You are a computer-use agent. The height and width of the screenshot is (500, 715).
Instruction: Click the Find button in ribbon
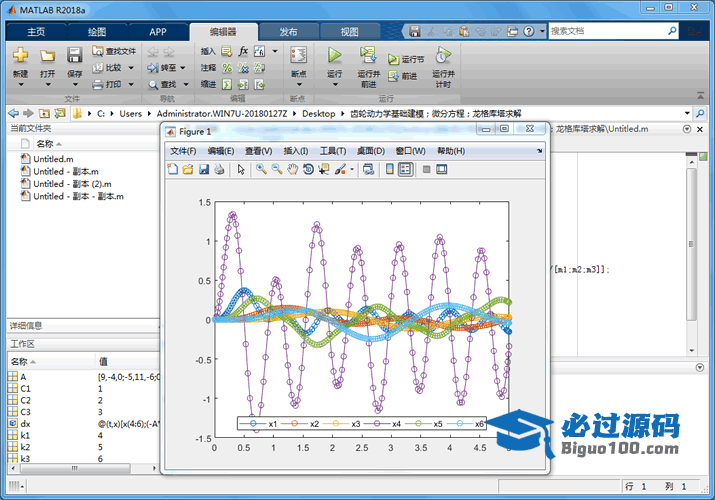pyautogui.click(x=163, y=84)
